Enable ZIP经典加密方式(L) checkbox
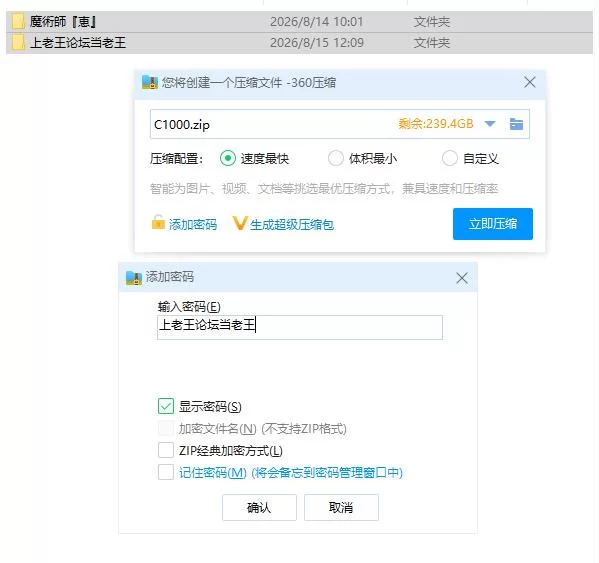Viewport: 599px width, 563px height. pyautogui.click(x=166, y=450)
